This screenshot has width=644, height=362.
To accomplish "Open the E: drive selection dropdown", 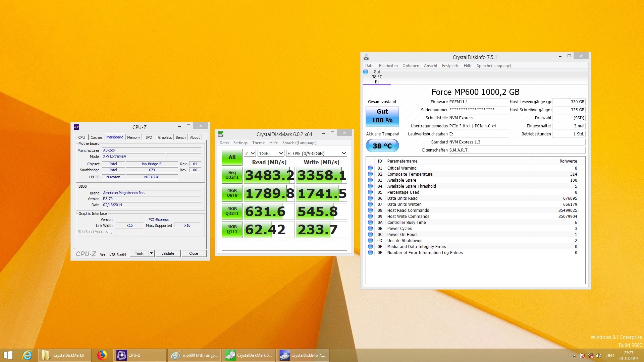I will (316, 154).
